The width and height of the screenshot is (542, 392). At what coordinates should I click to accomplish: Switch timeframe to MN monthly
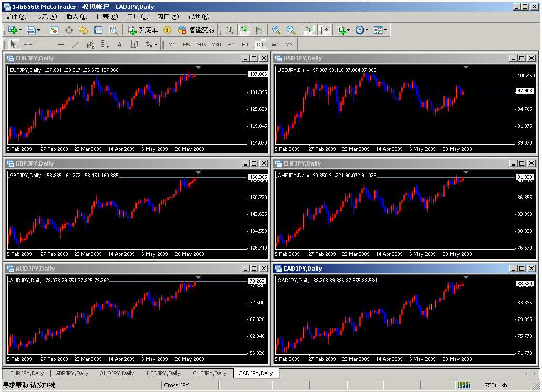pyautogui.click(x=289, y=44)
